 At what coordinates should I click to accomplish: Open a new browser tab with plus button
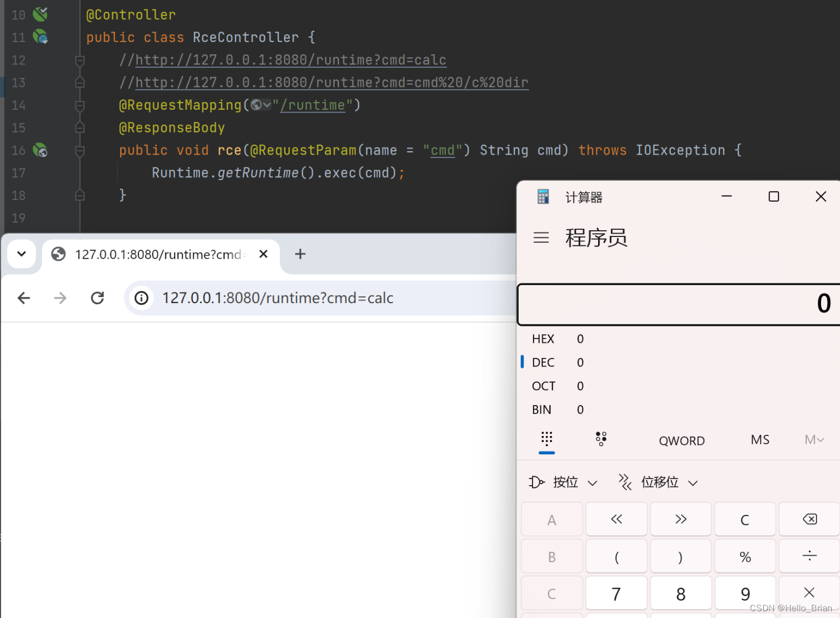click(x=300, y=254)
